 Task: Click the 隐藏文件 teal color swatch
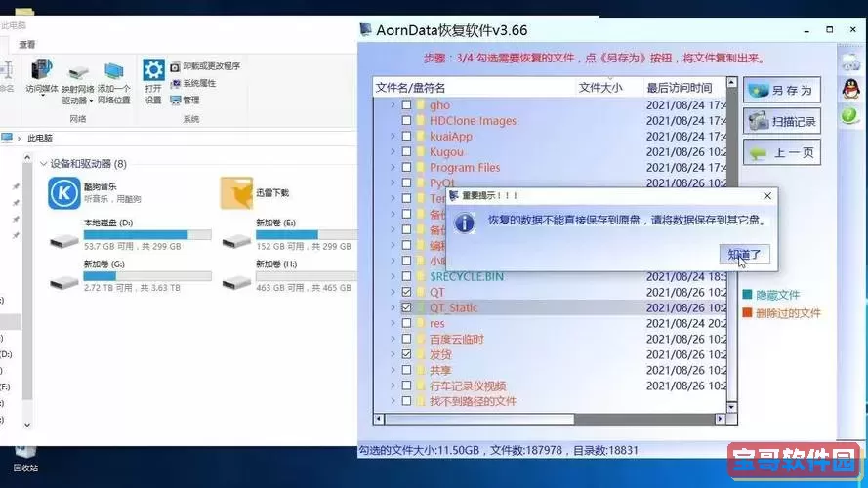747,295
